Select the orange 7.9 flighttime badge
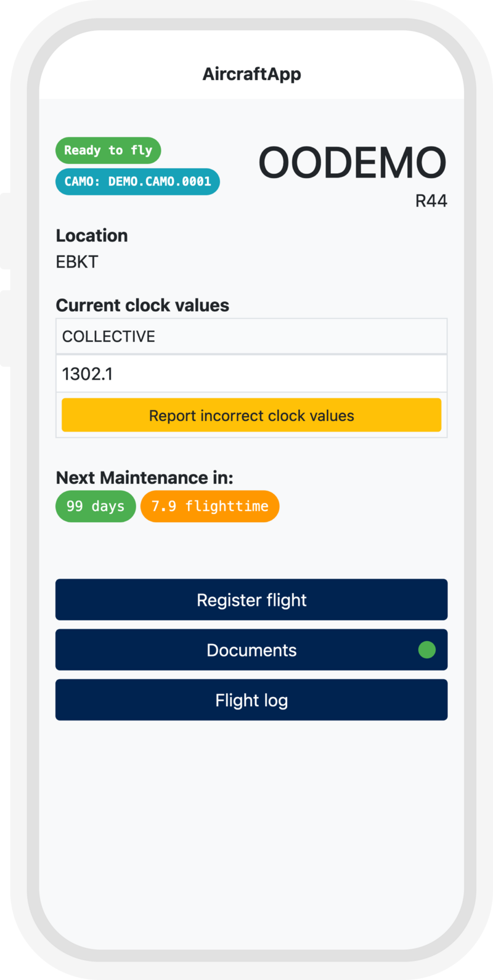Screen dimensions: 493x980 [x=210, y=507]
